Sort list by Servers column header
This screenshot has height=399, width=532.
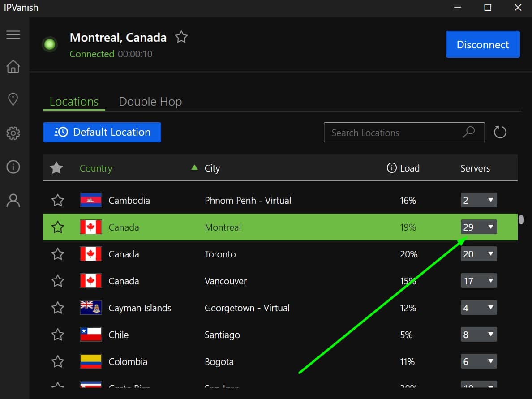(475, 168)
